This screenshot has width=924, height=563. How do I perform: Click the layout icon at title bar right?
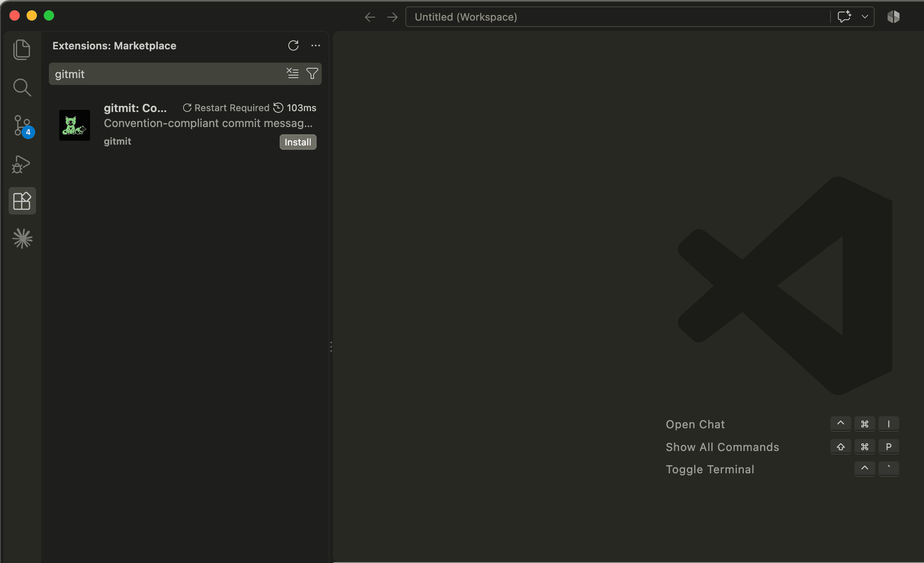coord(894,17)
